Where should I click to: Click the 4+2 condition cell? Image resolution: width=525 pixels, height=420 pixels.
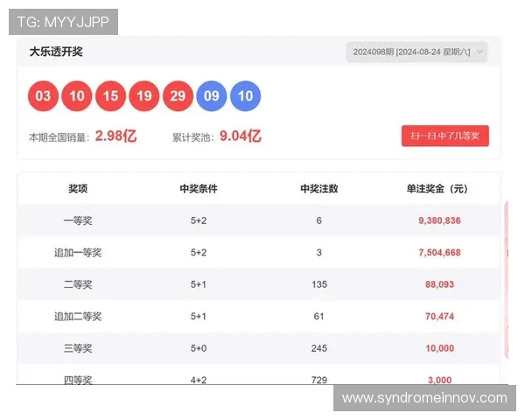[199, 380]
